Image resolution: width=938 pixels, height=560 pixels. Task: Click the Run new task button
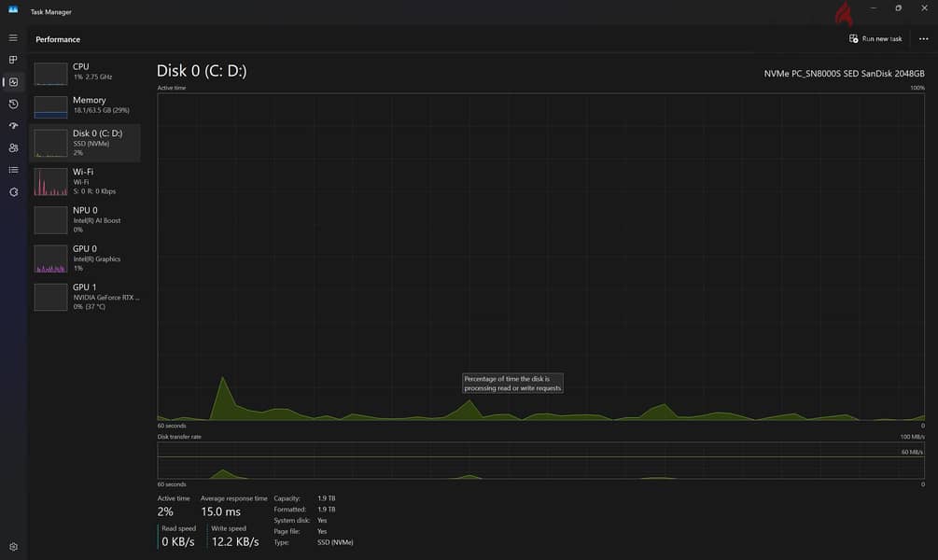[x=875, y=39]
